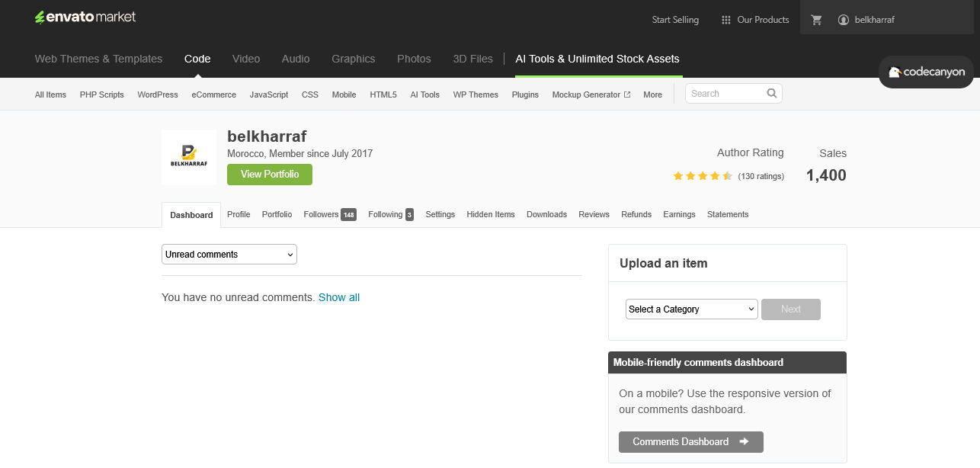Viewport: 980px width, 468px height.
Task: Click the Envato Market logo
Action: point(85,16)
